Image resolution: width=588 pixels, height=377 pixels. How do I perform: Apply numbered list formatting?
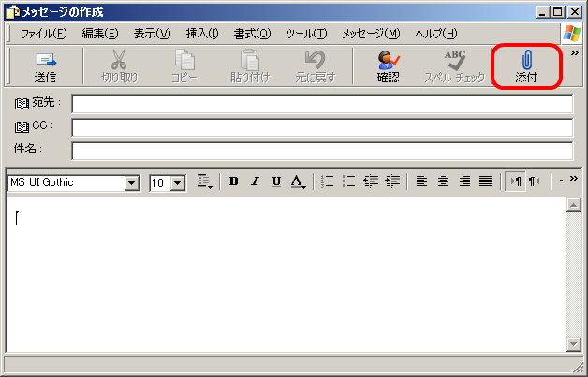point(328,181)
